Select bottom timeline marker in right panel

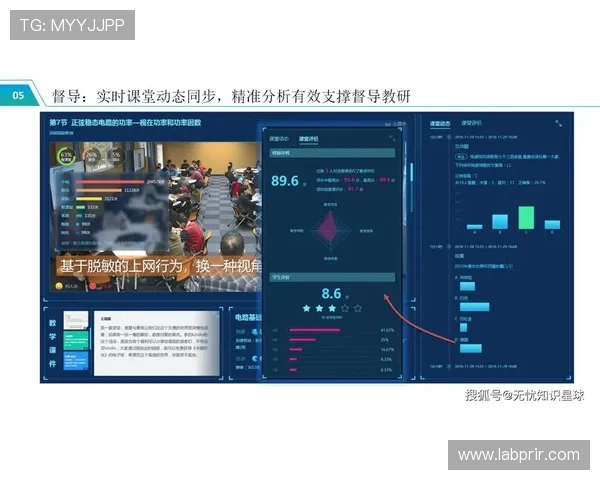tap(449, 366)
